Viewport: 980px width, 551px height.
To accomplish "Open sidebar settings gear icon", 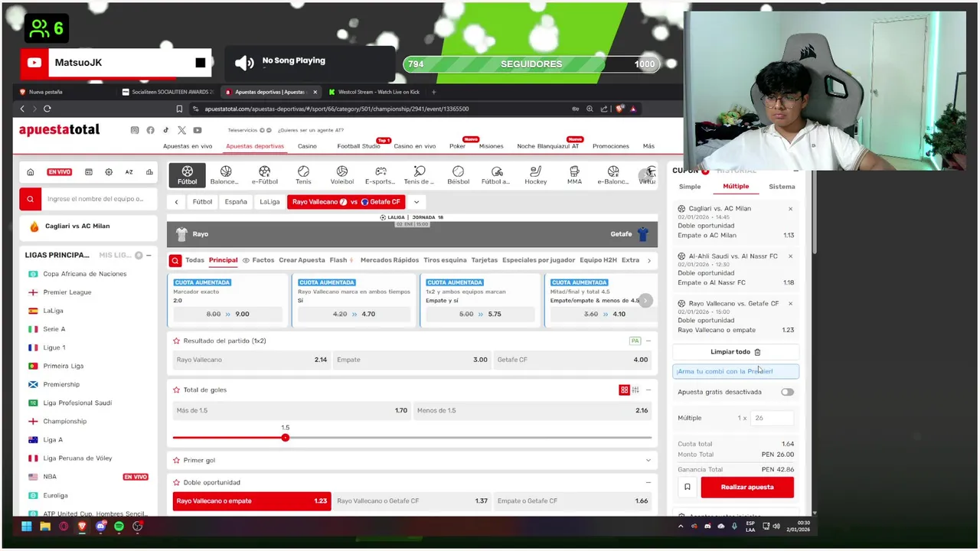I will point(109,172).
